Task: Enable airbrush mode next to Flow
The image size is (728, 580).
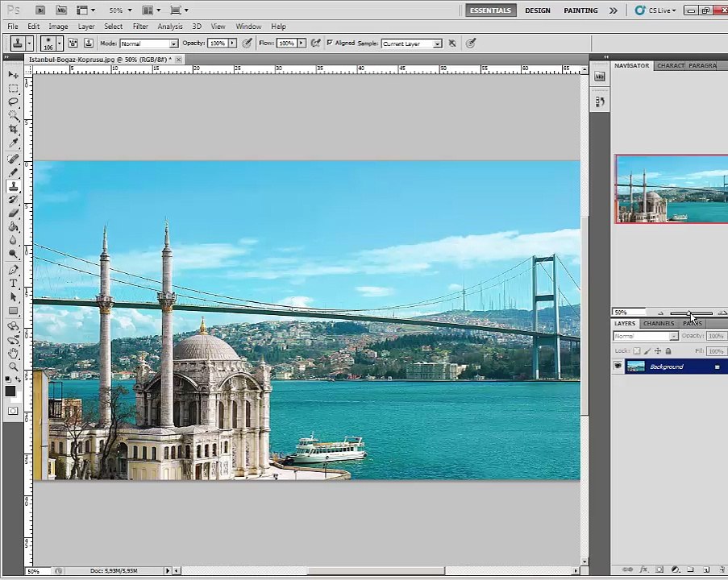Action: pyautogui.click(x=316, y=43)
